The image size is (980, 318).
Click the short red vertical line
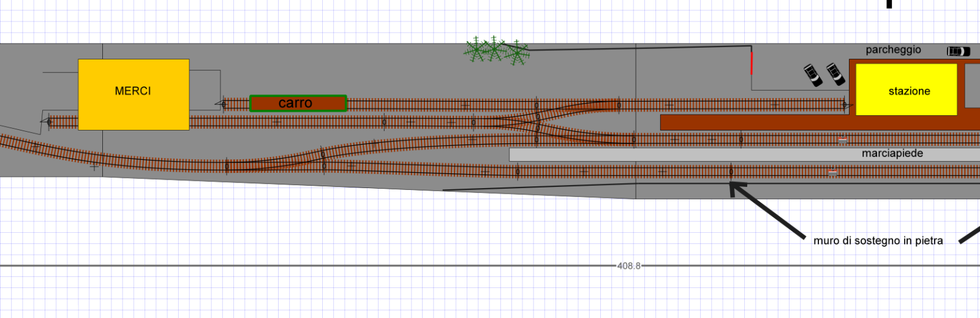tap(752, 64)
